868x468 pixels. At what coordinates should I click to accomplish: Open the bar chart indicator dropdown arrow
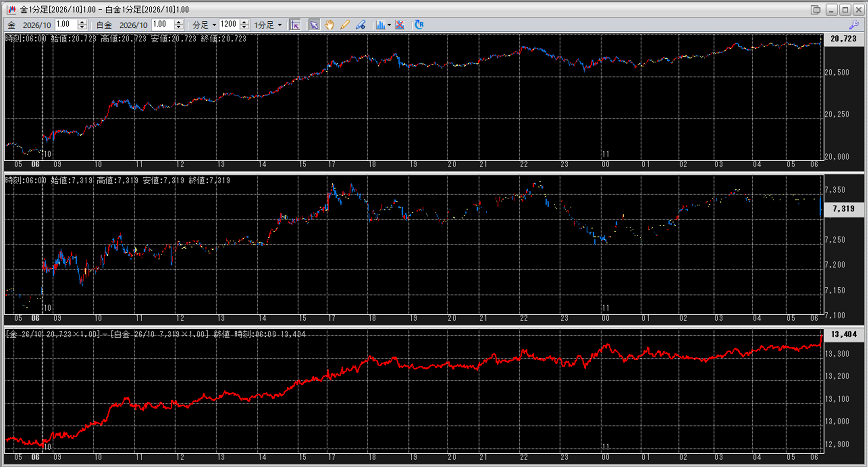(389, 25)
